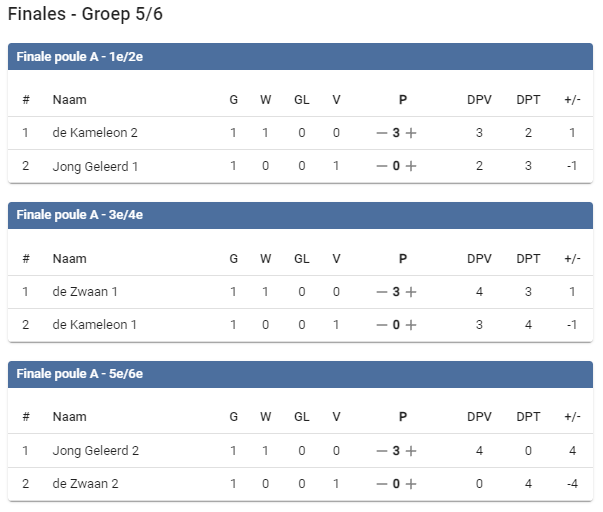Image resolution: width=603 pixels, height=512 pixels.
Task: Increase points for Jong Geleerd 1
Action: pyautogui.click(x=411, y=166)
